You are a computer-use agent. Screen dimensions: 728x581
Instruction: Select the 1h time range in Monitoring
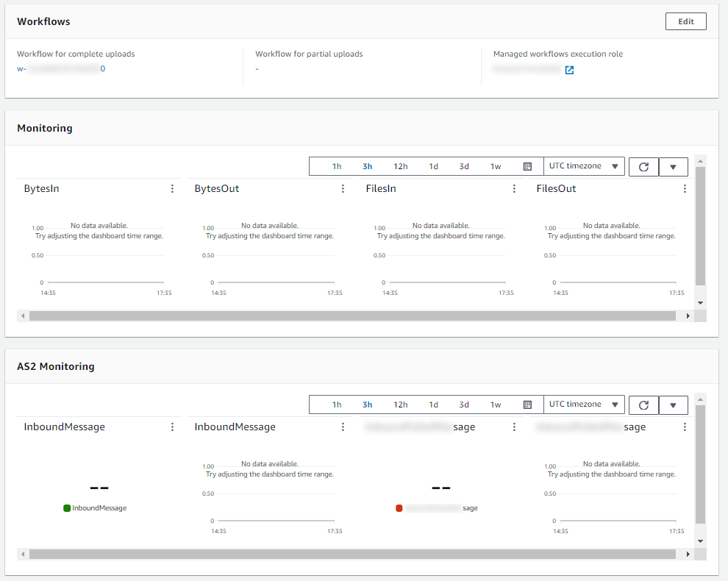point(337,166)
